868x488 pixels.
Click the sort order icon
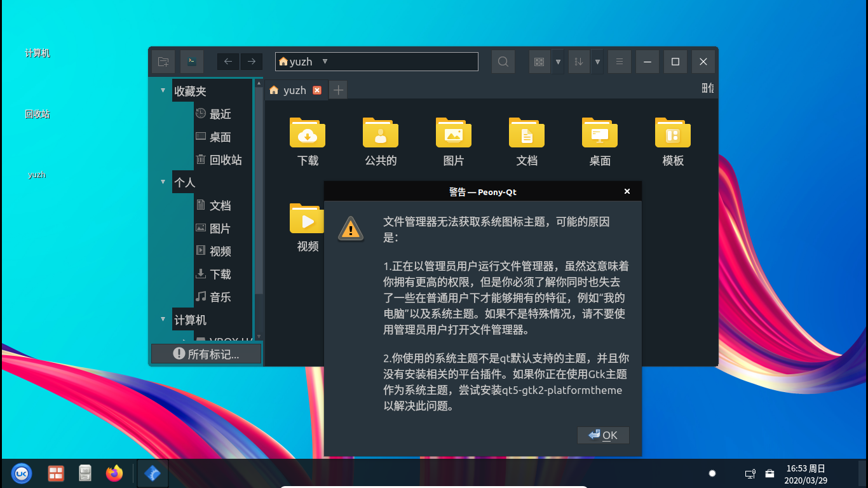(579, 62)
